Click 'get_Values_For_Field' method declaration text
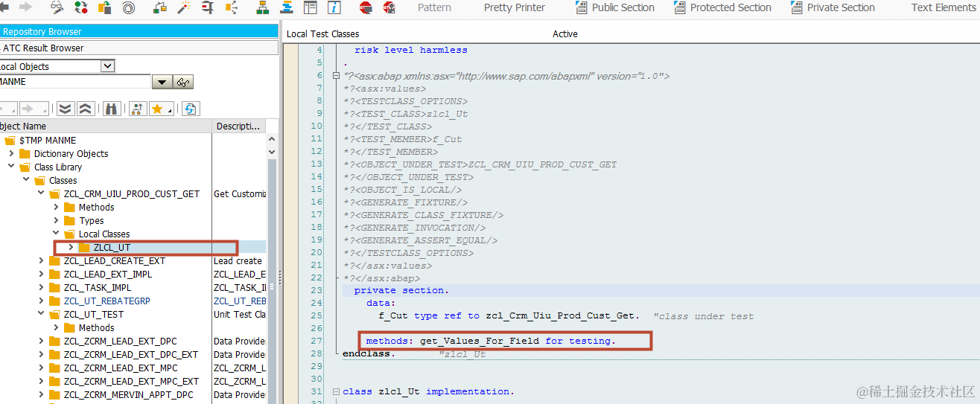 [480, 341]
